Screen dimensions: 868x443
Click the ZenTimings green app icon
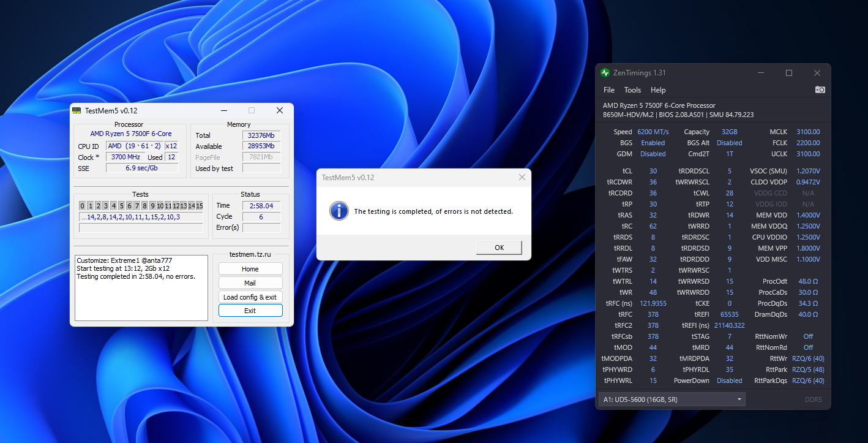[x=605, y=73]
